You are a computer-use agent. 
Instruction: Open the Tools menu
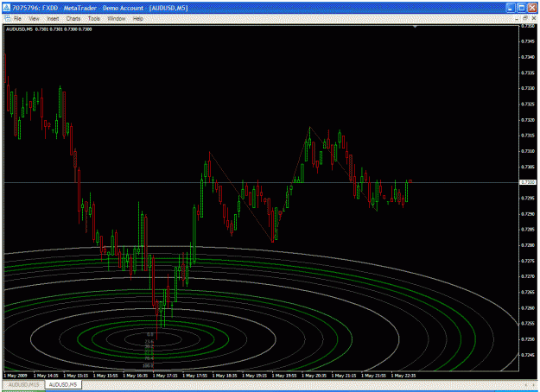point(93,19)
